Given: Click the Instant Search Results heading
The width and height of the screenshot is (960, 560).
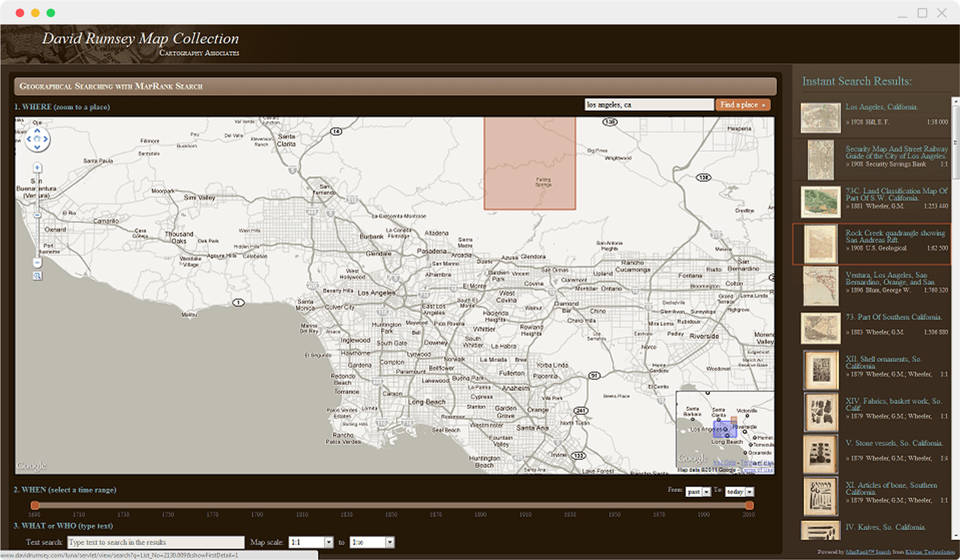Looking at the screenshot, I should pyautogui.click(x=857, y=81).
